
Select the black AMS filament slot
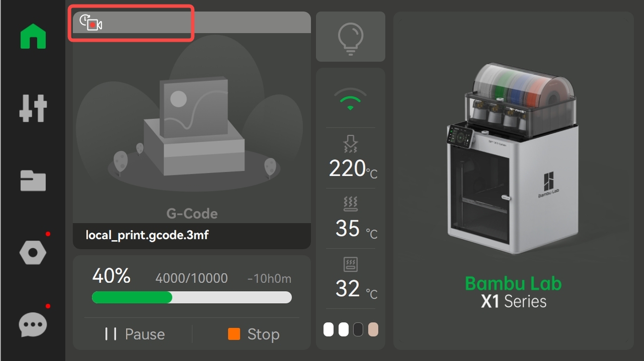[358, 330]
